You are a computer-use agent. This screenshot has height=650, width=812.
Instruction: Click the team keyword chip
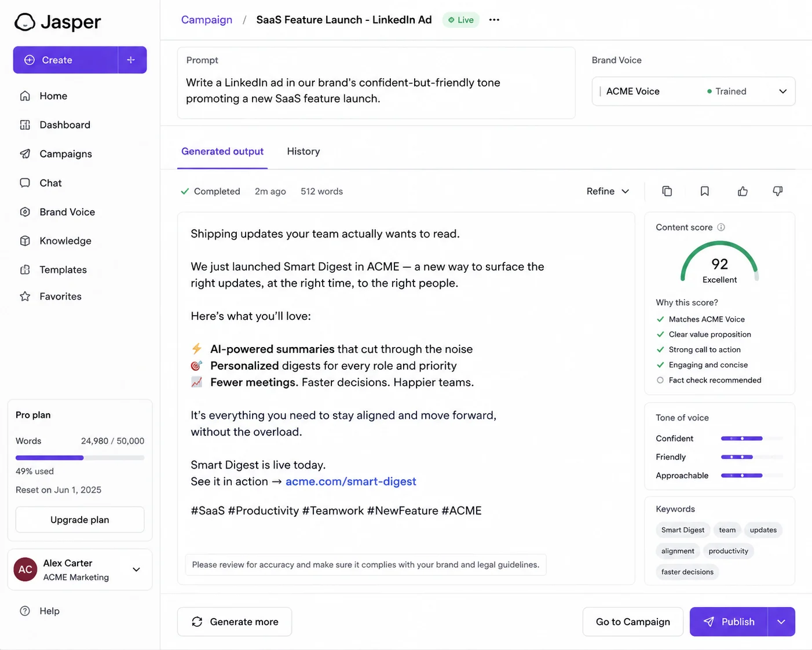coord(727,530)
